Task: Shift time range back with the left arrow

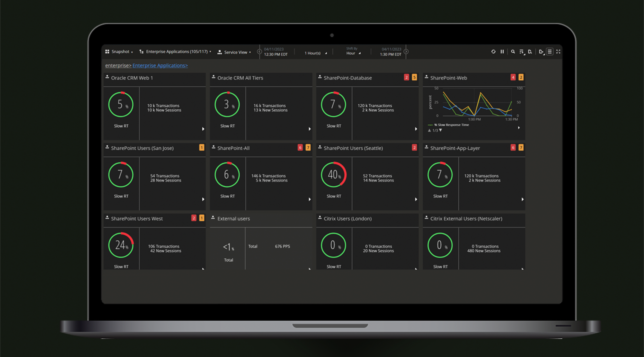Action: click(259, 52)
